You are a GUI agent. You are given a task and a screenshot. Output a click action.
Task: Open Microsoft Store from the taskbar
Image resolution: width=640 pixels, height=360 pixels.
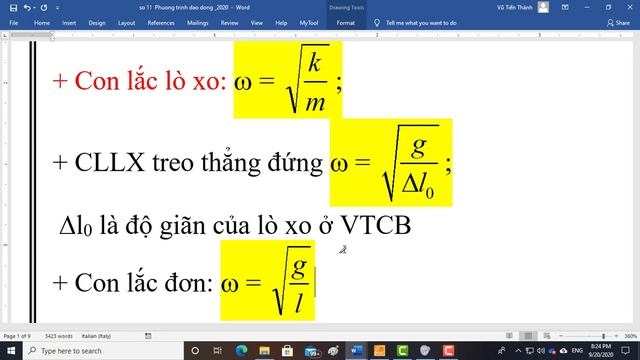point(287,351)
